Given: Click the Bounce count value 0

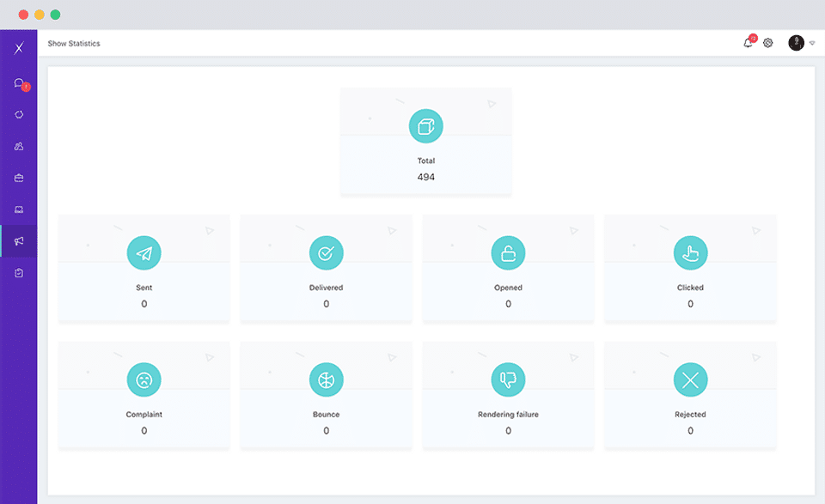Looking at the screenshot, I should tap(327, 430).
